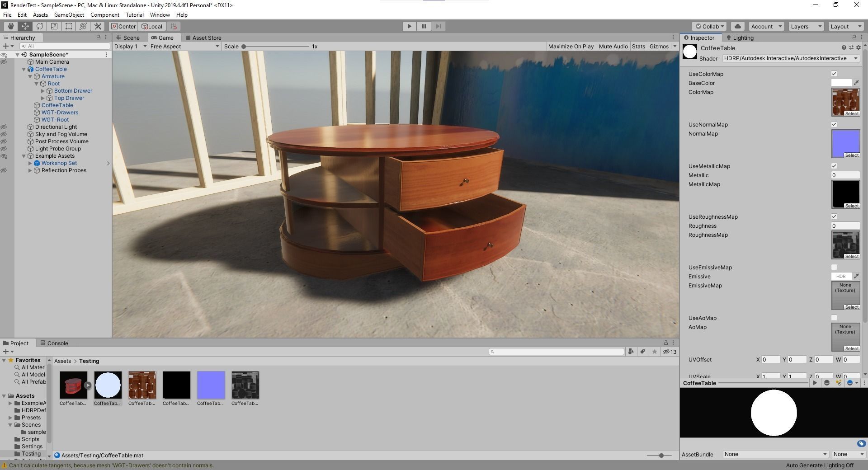868x470 pixels.
Task: Collapse the Armature tree item
Action: 30,76
